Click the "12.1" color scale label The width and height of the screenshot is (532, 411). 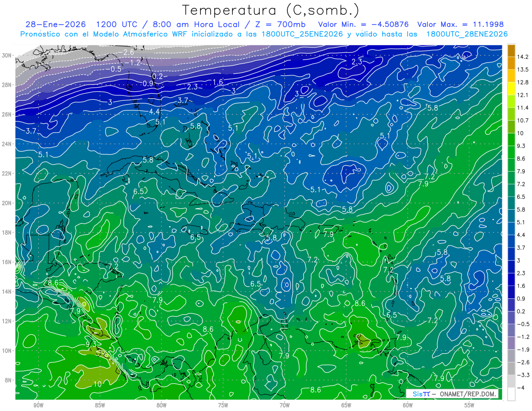(x=523, y=95)
